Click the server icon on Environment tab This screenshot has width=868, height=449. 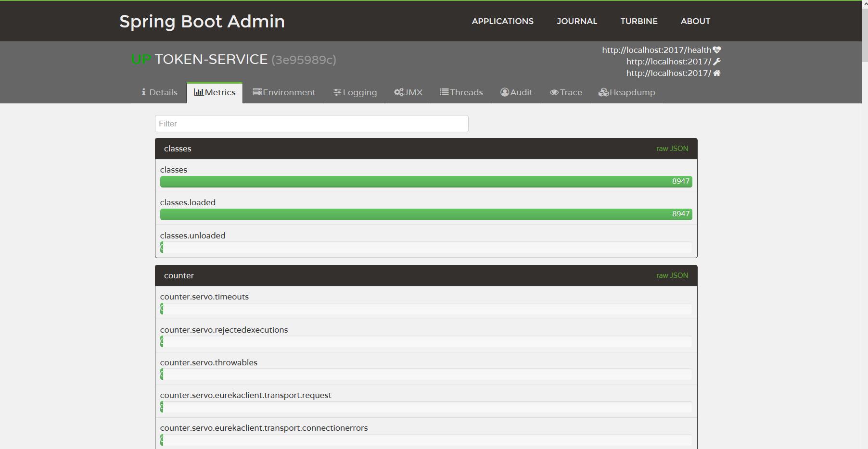click(x=257, y=92)
